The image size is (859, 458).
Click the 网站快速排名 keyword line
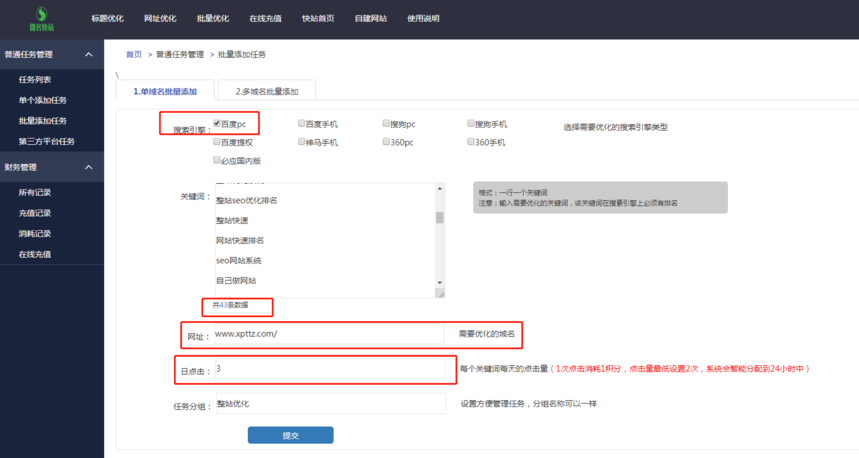coord(240,241)
